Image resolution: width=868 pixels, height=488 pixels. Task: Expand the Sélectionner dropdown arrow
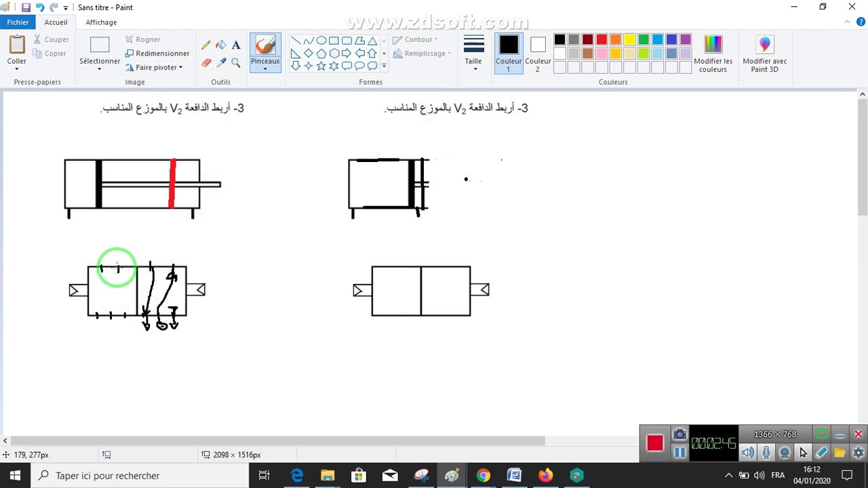(x=99, y=69)
